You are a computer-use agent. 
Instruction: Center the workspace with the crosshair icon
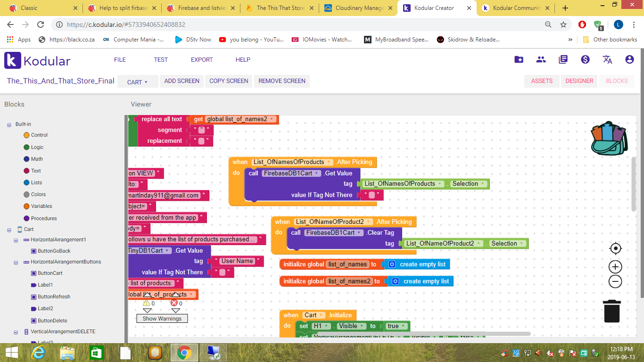coord(615,248)
